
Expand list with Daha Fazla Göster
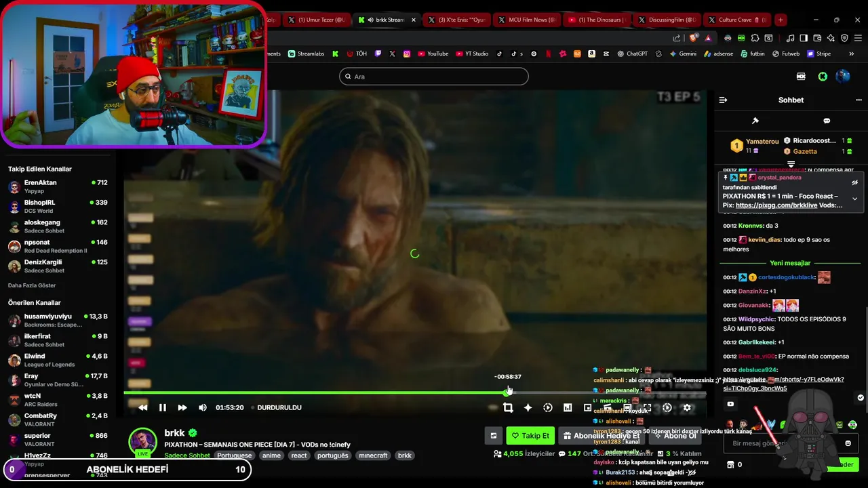pyautogui.click(x=32, y=285)
